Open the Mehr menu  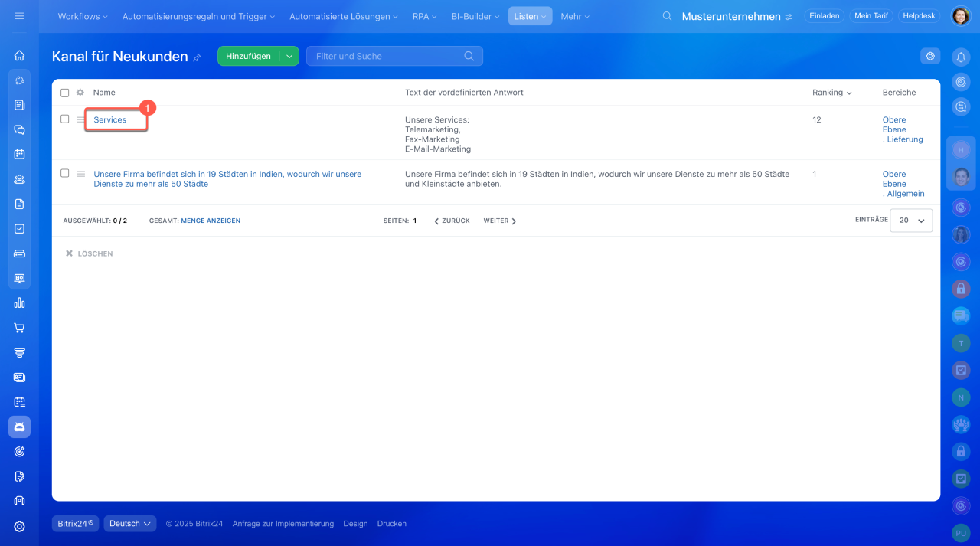click(575, 16)
